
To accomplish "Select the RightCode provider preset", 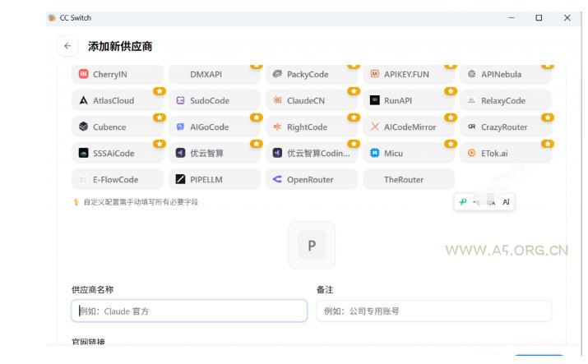I will click(x=312, y=127).
